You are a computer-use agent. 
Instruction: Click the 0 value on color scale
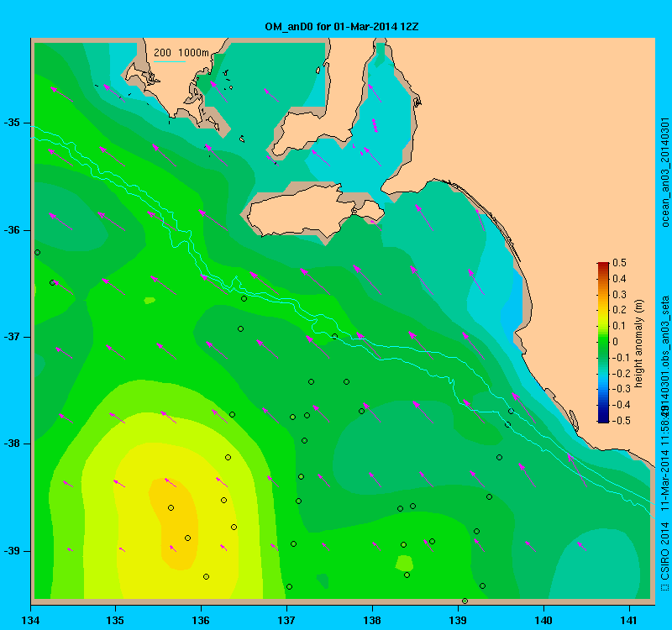(616, 342)
